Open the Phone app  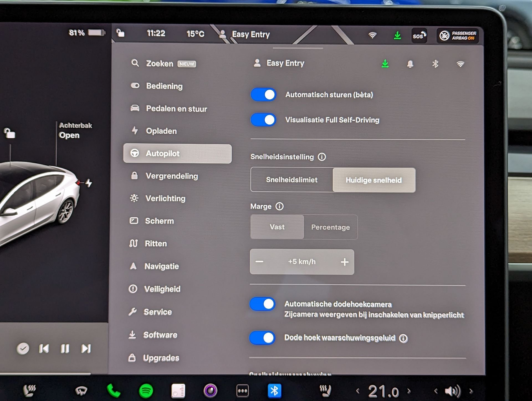coord(114,391)
